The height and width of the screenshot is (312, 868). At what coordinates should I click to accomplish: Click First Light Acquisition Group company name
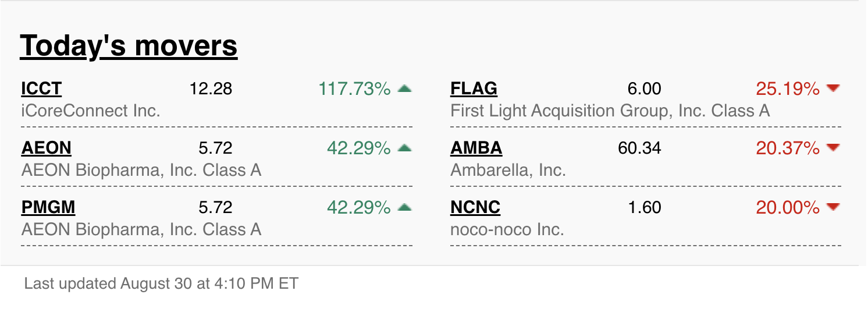(x=610, y=111)
